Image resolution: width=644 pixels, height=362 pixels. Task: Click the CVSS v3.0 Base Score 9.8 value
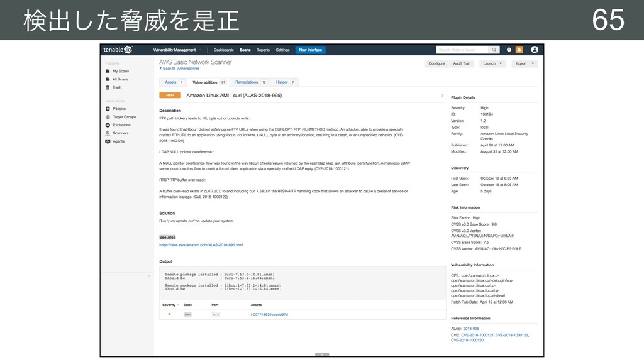(494, 224)
